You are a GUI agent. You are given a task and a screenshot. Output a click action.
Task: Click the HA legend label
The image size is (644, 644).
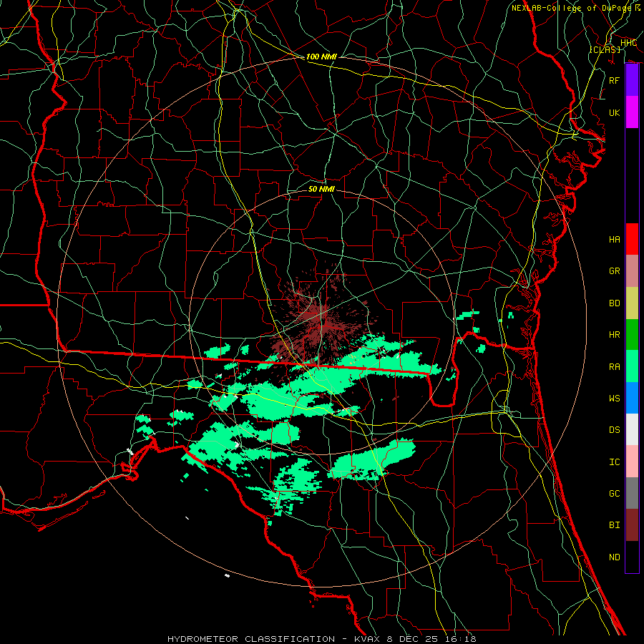tap(614, 239)
